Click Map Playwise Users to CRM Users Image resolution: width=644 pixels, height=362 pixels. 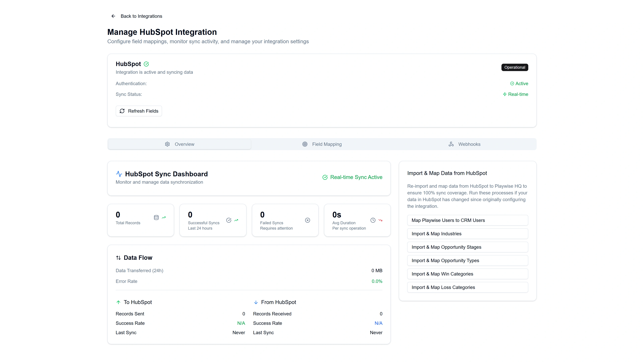468,220
